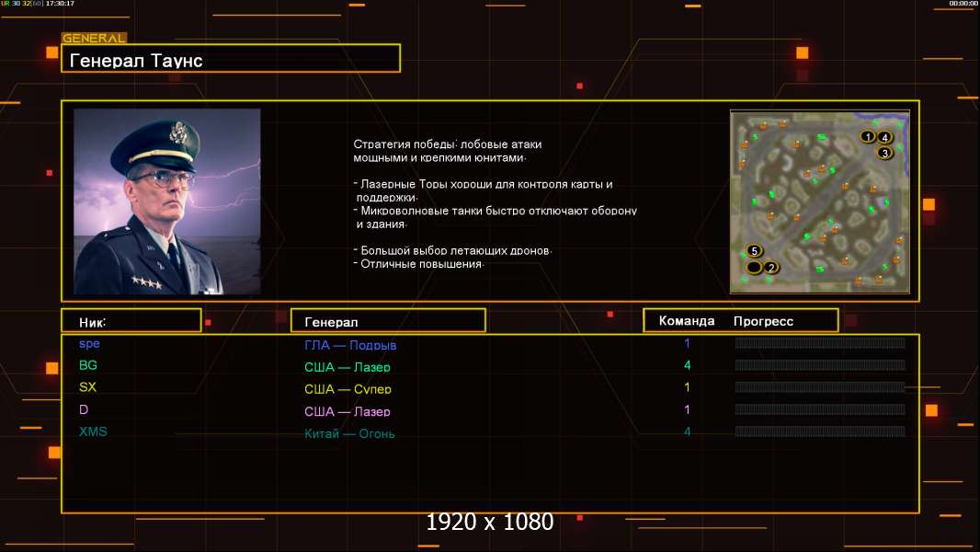Click start position marker 2 on minimap
The width and height of the screenshot is (980, 552).
point(771,268)
